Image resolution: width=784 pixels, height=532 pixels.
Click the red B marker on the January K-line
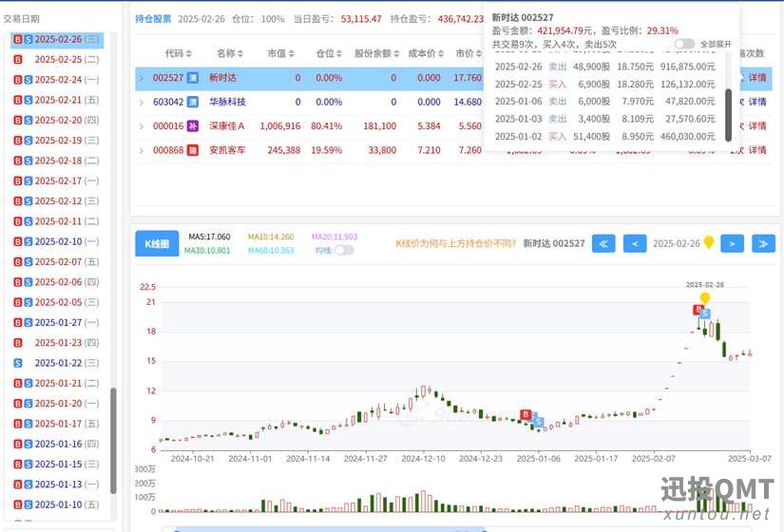[x=526, y=414]
